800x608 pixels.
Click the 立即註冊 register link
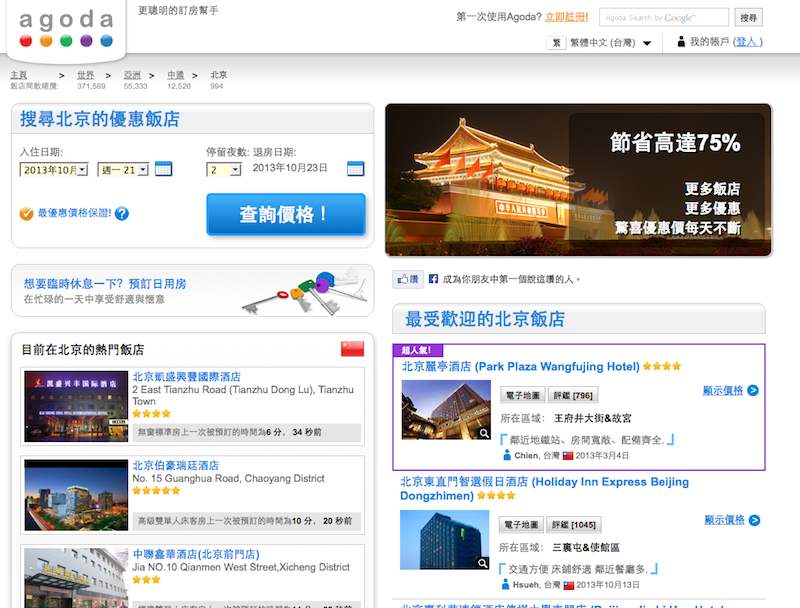[566, 17]
